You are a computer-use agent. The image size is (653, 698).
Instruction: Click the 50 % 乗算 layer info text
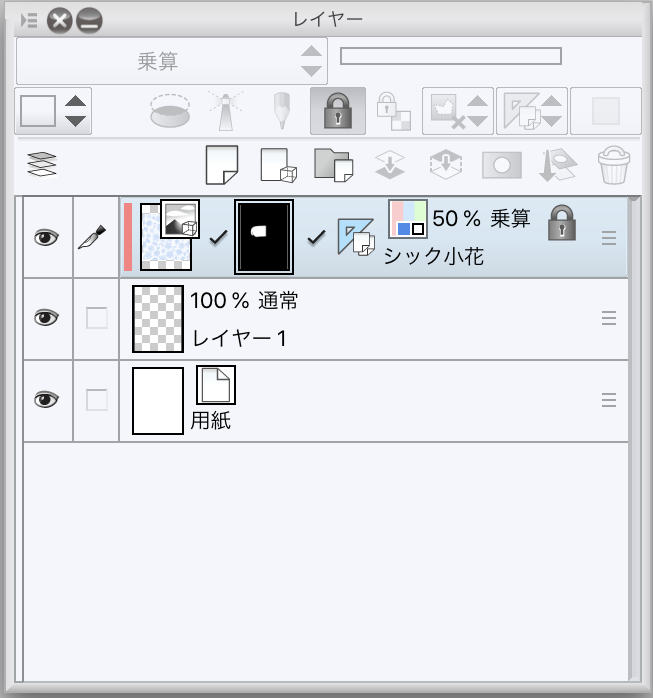tap(482, 219)
